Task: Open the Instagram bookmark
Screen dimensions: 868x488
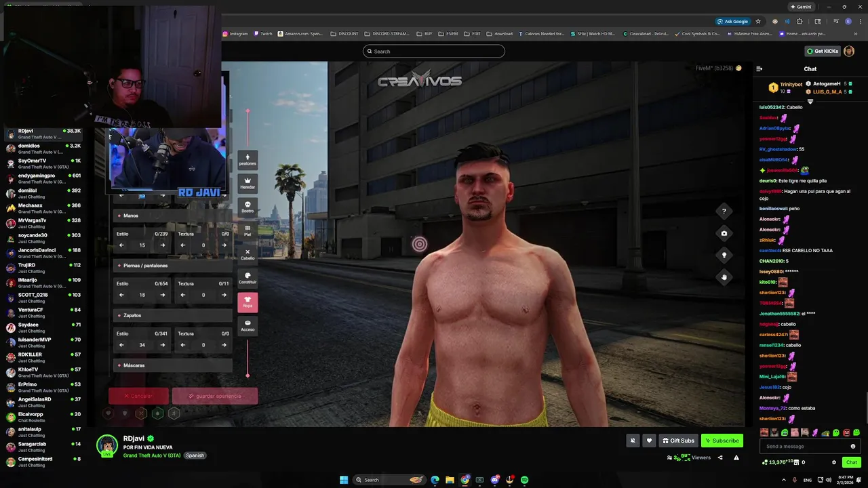Action: coord(235,33)
